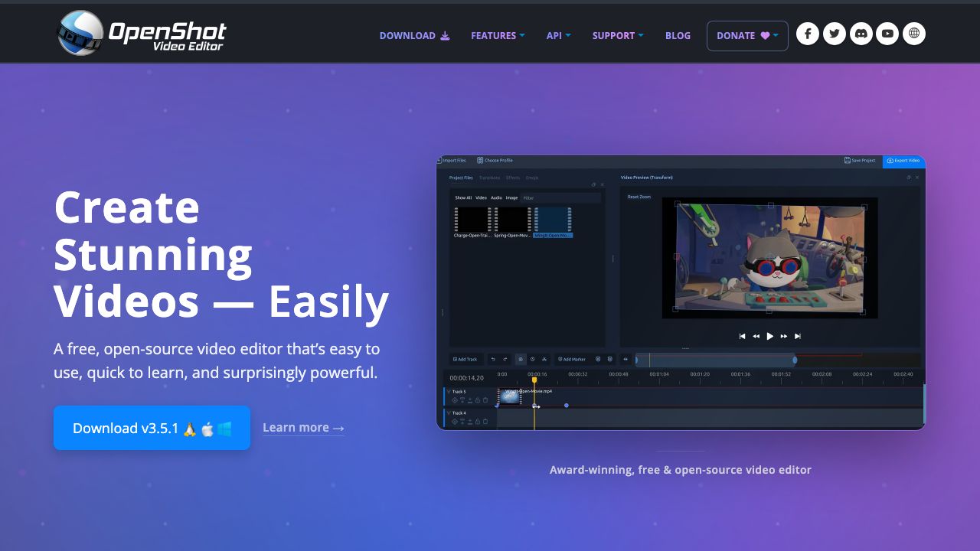Click the timeline zoom slider right handle
This screenshot has width=980, height=551.
[x=795, y=360]
